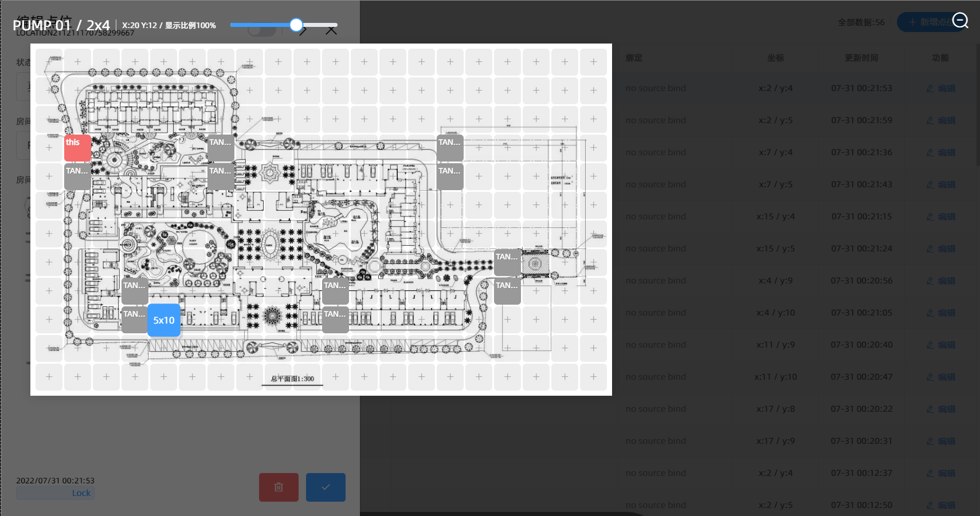Click the 更新时间 column header
The width and height of the screenshot is (980, 516).
(861, 58)
